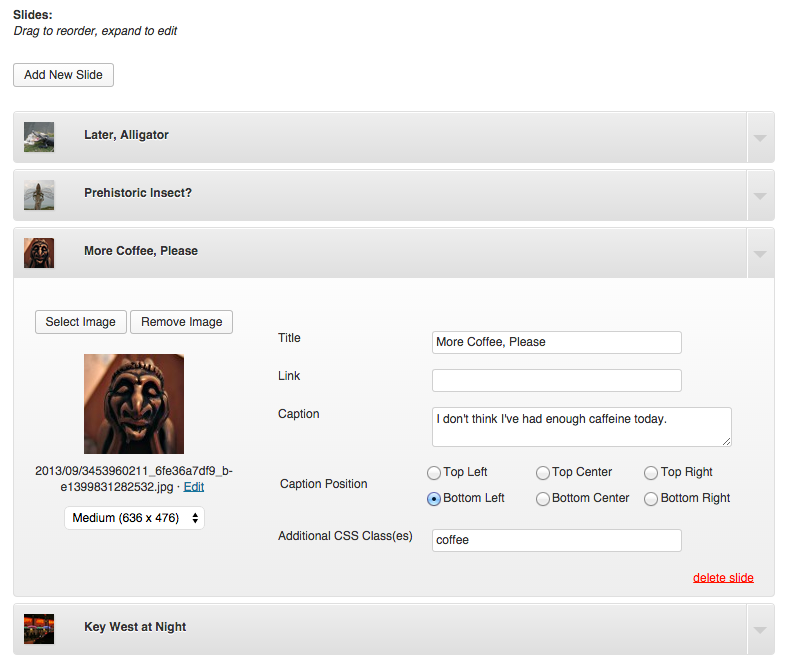This screenshot has width=788, height=671.
Task: Click the More Coffee, Please header thumbnail
Action: 39,253
